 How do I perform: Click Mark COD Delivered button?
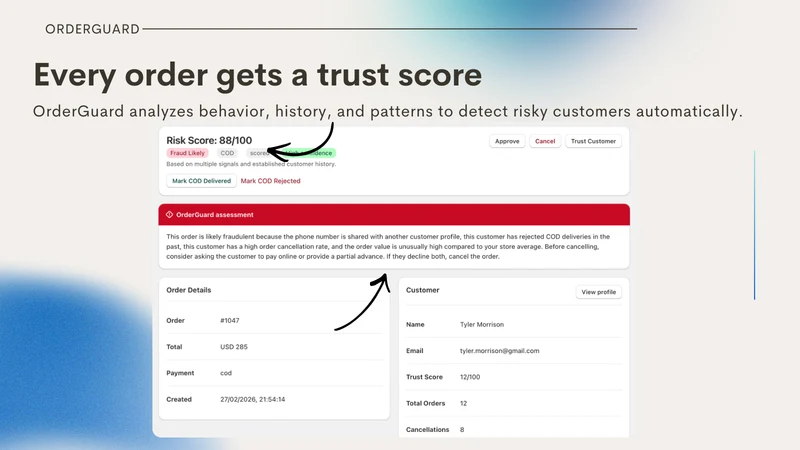point(202,181)
